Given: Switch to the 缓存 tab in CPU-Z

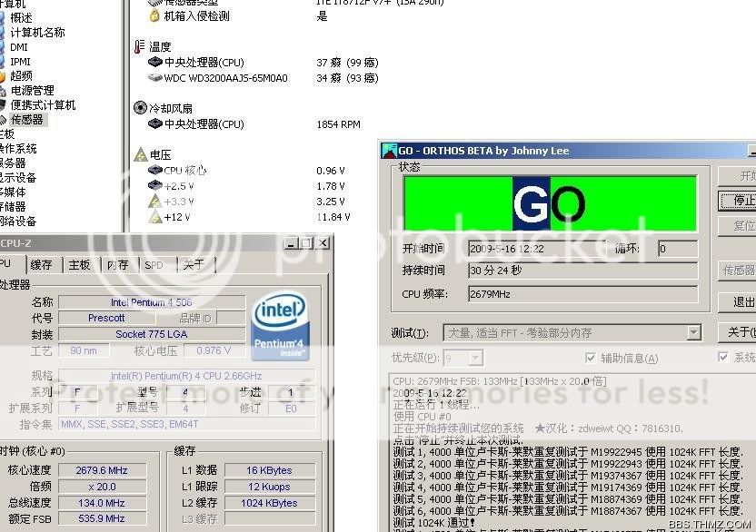Looking at the screenshot, I should tap(42, 264).
